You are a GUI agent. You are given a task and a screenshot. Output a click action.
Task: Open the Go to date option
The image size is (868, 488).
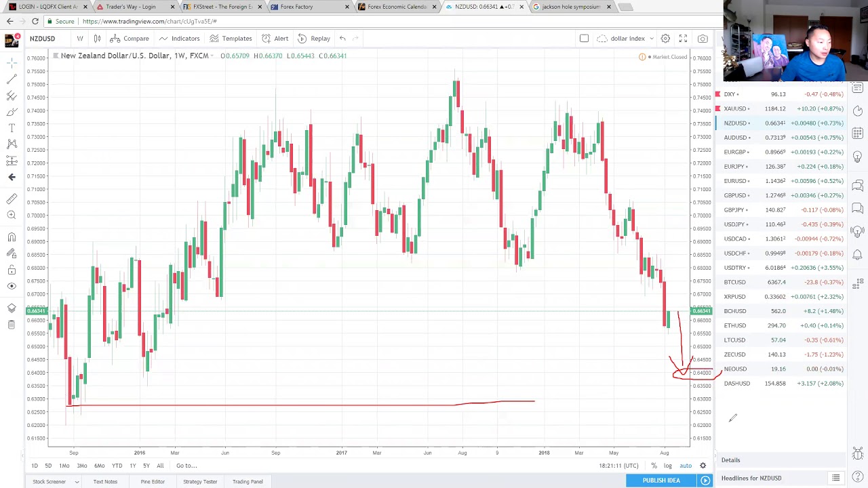pos(186,466)
